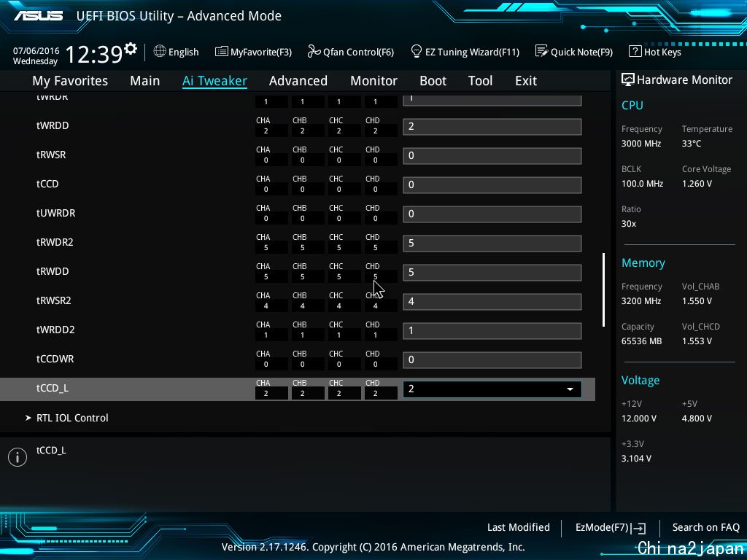The image size is (747, 560).
Task: Select the tRWDR2 setting label
Action: click(55, 242)
